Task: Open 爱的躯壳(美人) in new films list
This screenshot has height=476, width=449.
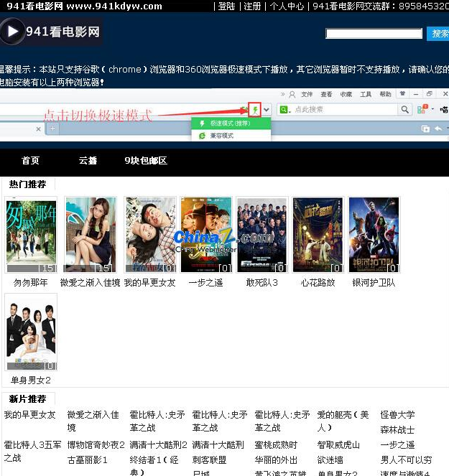Action: (x=343, y=421)
